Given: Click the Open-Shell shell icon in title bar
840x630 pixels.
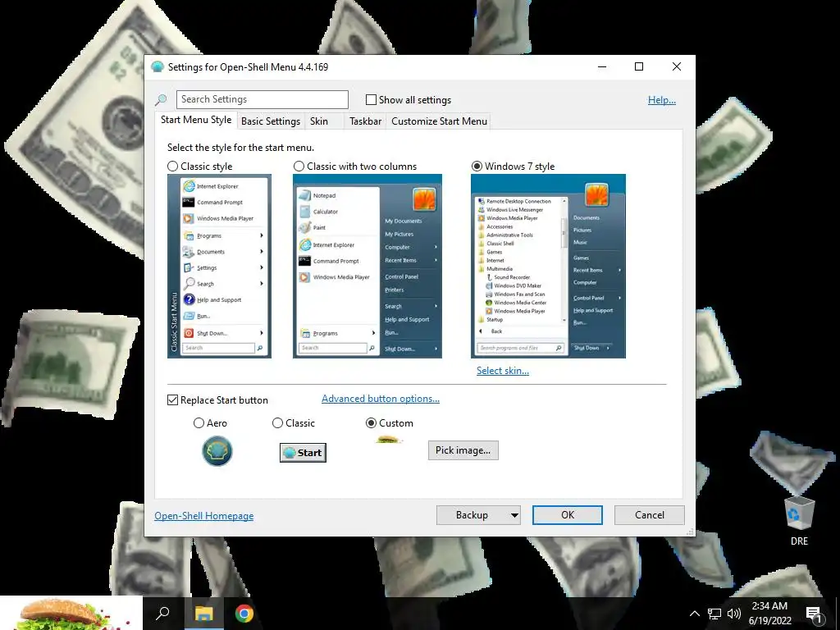Looking at the screenshot, I should pos(157,67).
